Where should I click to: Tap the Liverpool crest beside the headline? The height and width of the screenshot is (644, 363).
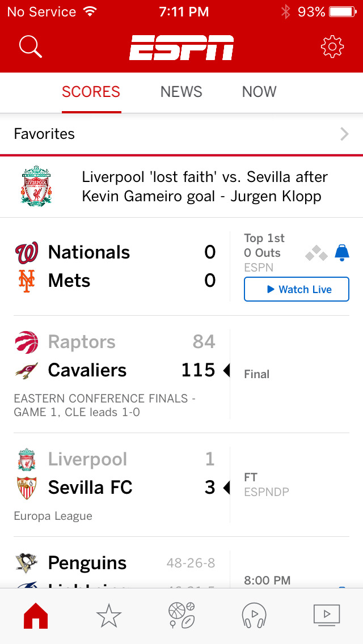click(36, 186)
